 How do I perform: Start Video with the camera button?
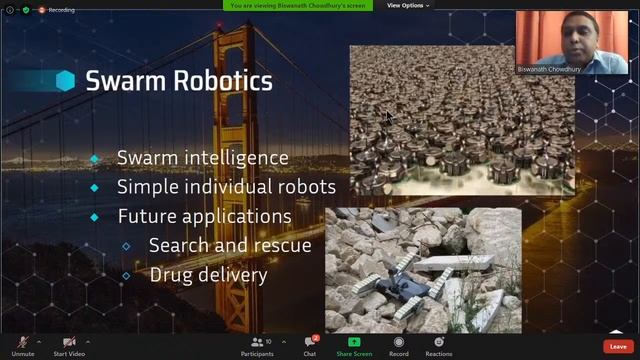(69, 346)
